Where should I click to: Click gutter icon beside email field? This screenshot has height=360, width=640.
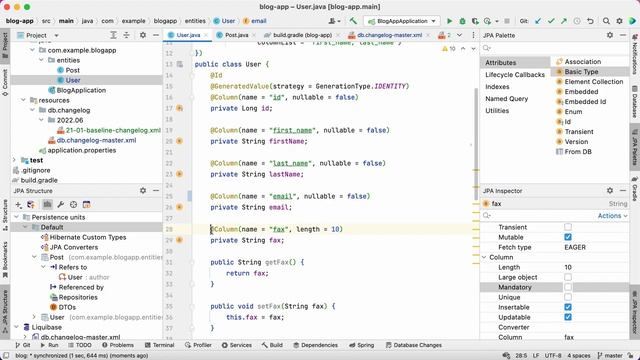179,207
